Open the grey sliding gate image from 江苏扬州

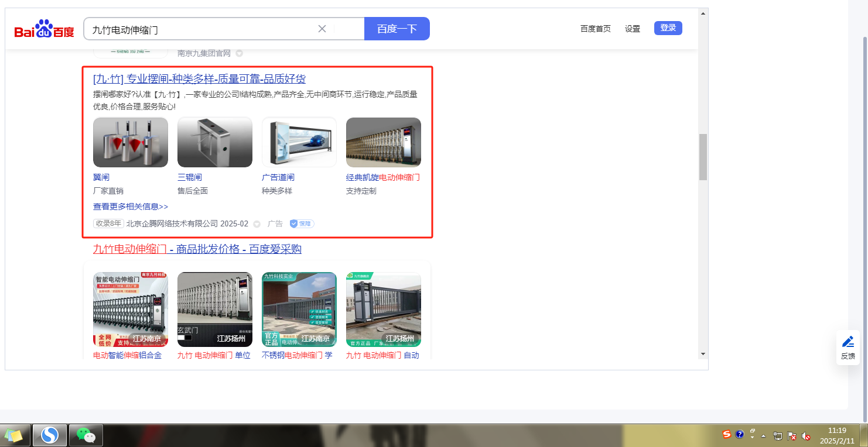(x=384, y=310)
